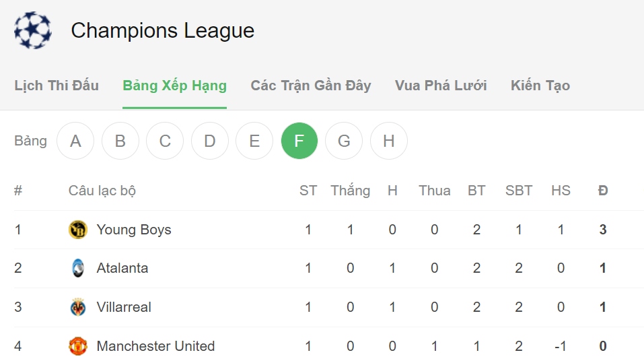This screenshot has width=644, height=363.
Task: Click the Atalanta club crest
Action: 77,268
